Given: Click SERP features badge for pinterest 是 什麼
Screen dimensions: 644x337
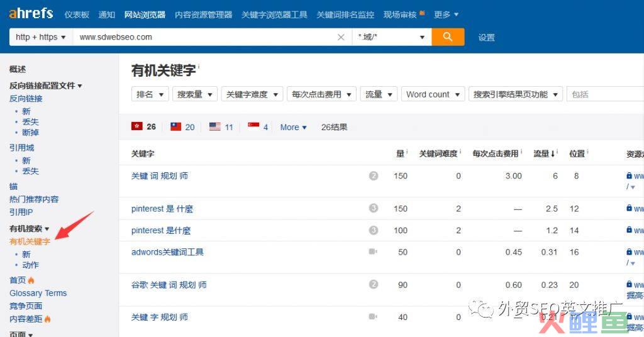Looking at the screenshot, I should pyautogui.click(x=374, y=208).
